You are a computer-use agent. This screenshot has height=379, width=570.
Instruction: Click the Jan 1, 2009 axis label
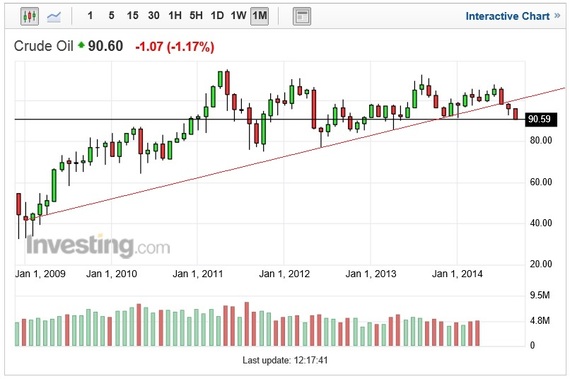40,274
